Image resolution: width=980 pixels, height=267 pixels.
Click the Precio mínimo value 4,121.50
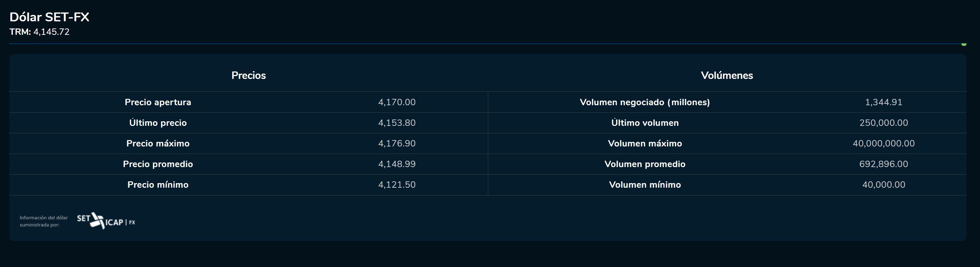(396, 185)
